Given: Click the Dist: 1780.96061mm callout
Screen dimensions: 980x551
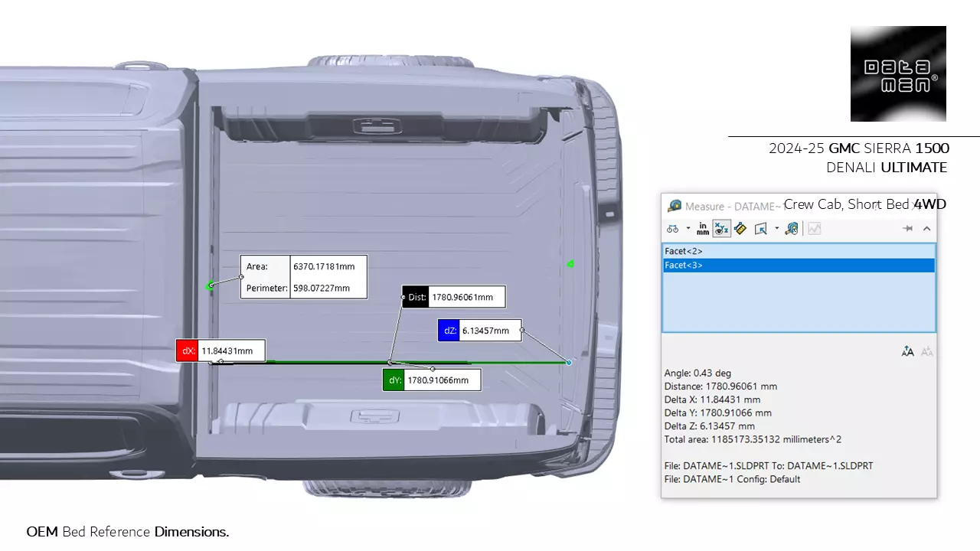Looking at the screenshot, I should click(453, 297).
